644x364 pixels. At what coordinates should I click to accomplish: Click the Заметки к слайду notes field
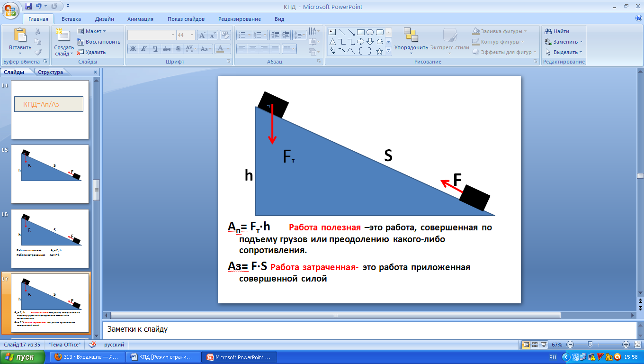pos(369,329)
